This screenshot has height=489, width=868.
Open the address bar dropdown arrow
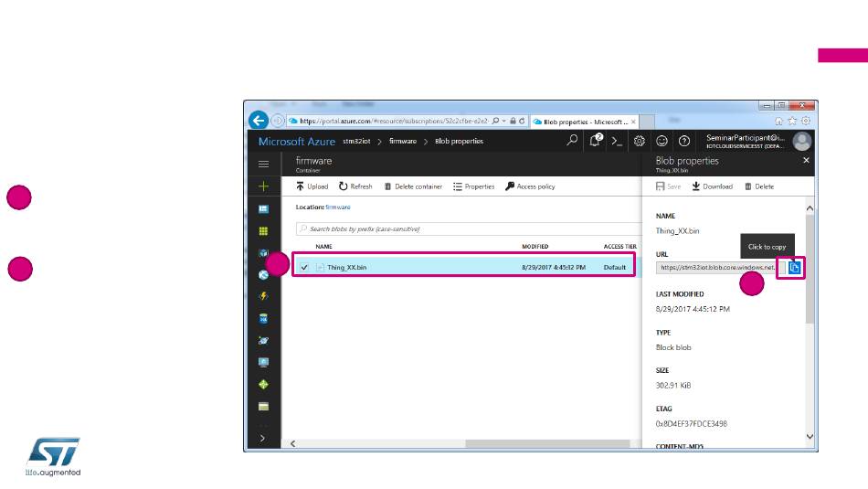[503, 121]
